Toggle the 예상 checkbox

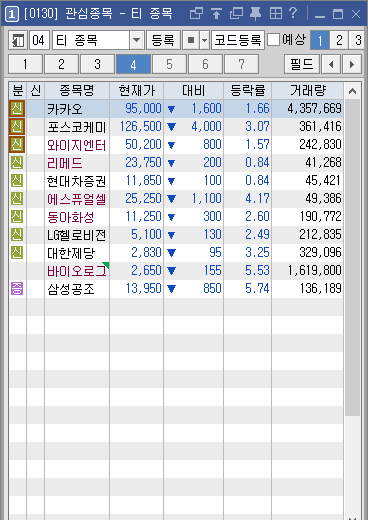point(273,40)
